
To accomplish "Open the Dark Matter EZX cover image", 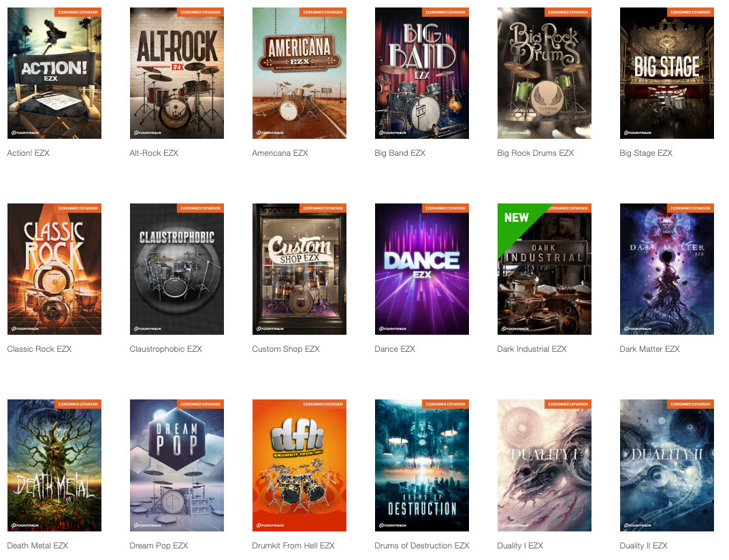I will pos(666,269).
